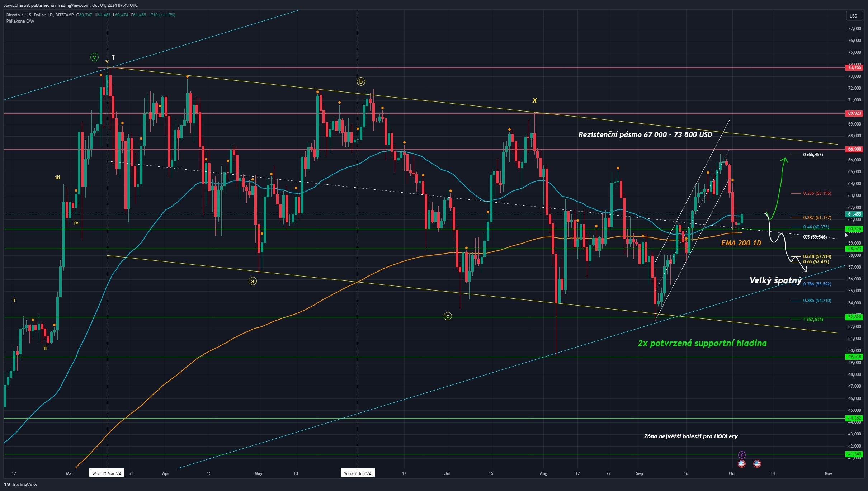
Task: Click the current price tag 61,455
Action: pyautogui.click(x=854, y=214)
